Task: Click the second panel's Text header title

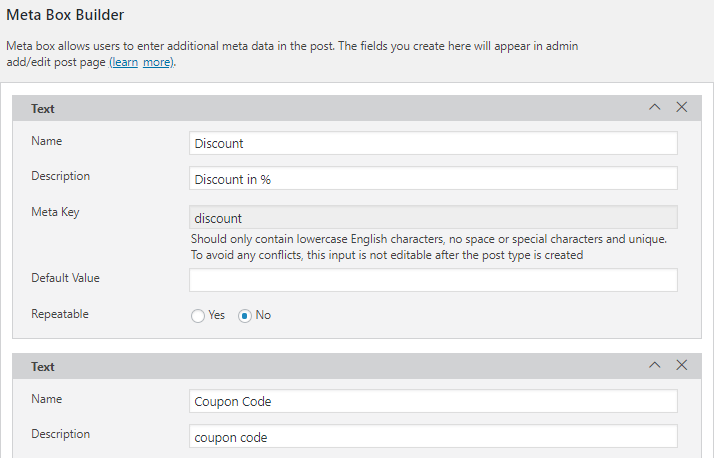Action: pos(43,367)
